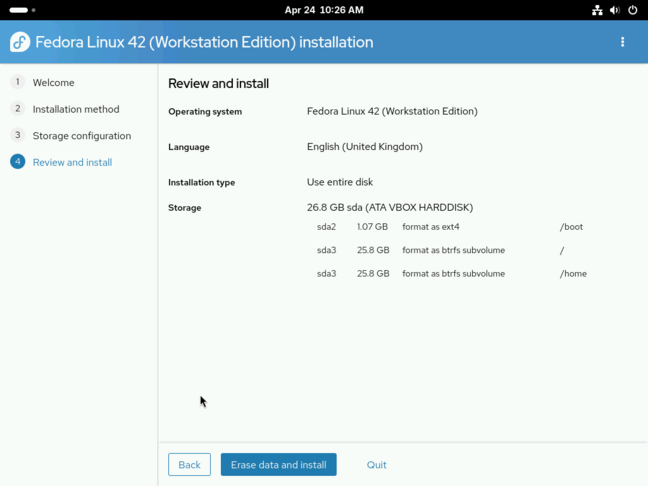Click the sda2 partition name

[x=326, y=227]
